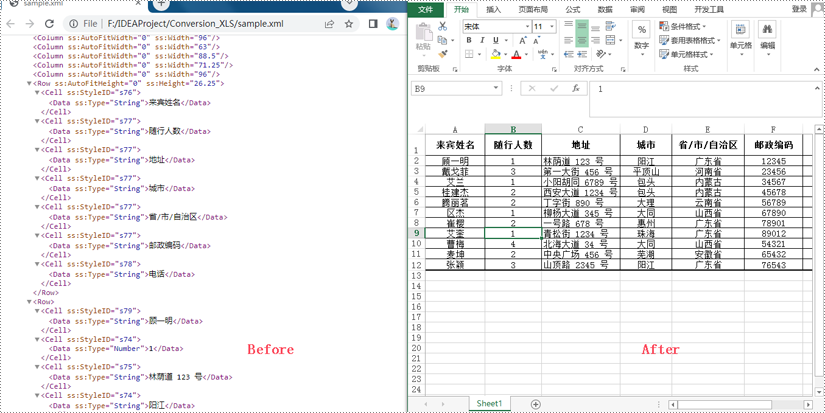
Task: Switch to the Developer (开发工具) tab
Action: click(x=709, y=9)
